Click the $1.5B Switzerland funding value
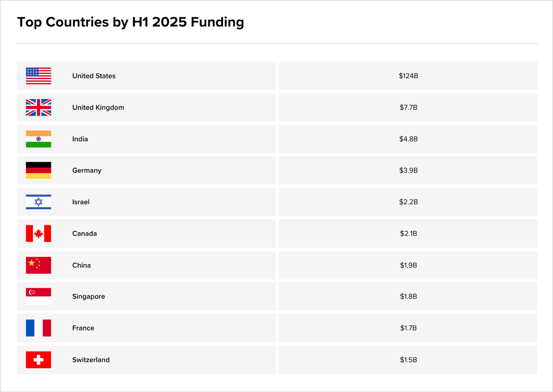Image resolution: width=553 pixels, height=392 pixels. click(x=408, y=360)
